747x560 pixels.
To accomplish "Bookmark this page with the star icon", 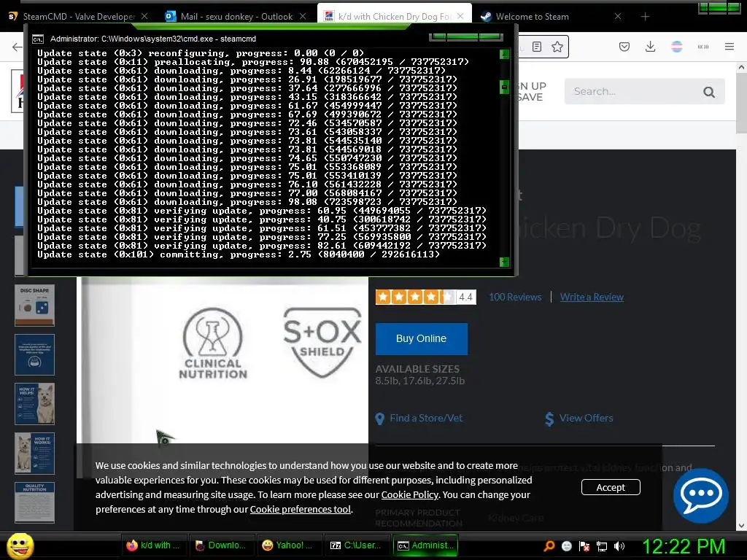I will click(557, 47).
